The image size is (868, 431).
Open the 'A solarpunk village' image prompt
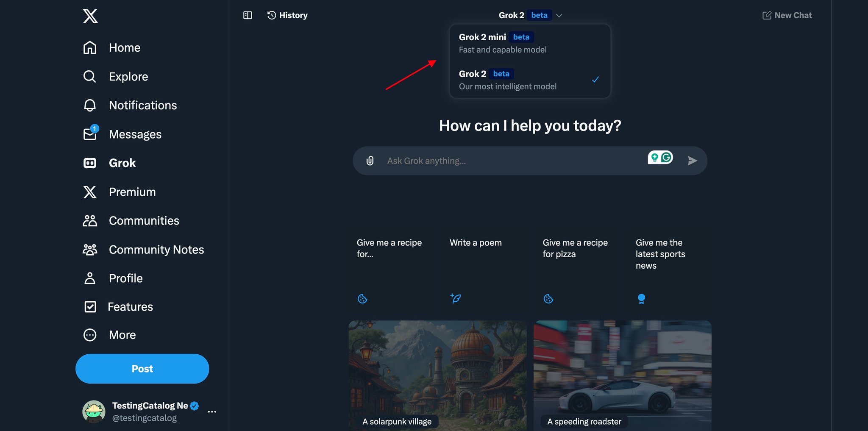pos(437,375)
